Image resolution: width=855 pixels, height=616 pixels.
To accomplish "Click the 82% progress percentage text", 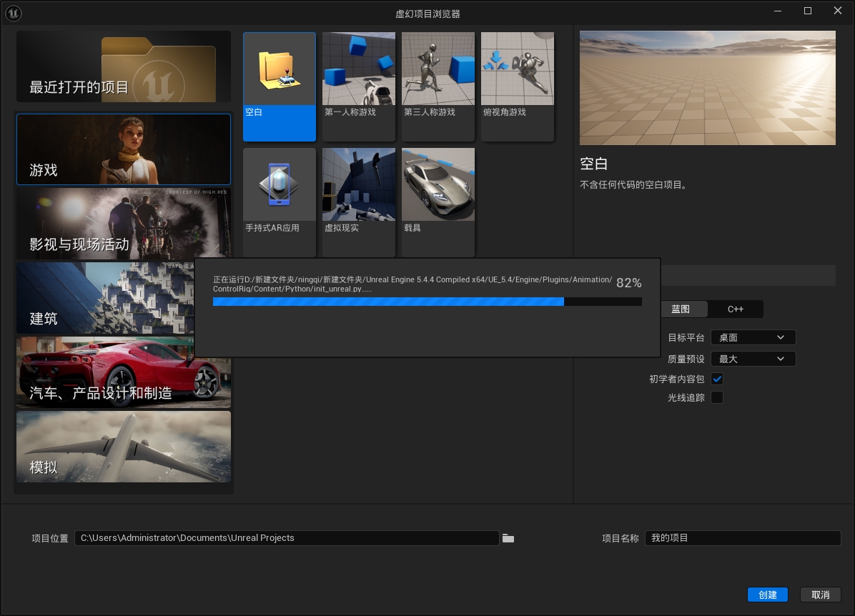I will point(628,283).
